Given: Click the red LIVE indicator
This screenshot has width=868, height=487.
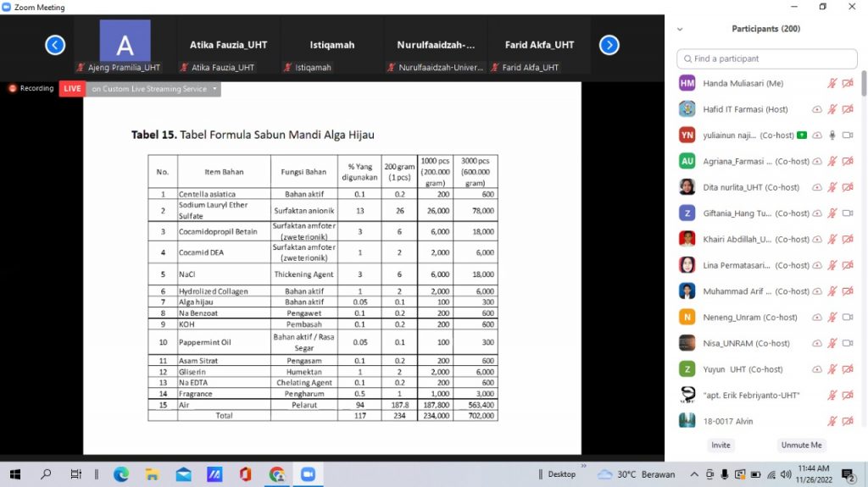Looking at the screenshot, I should 73,89.
